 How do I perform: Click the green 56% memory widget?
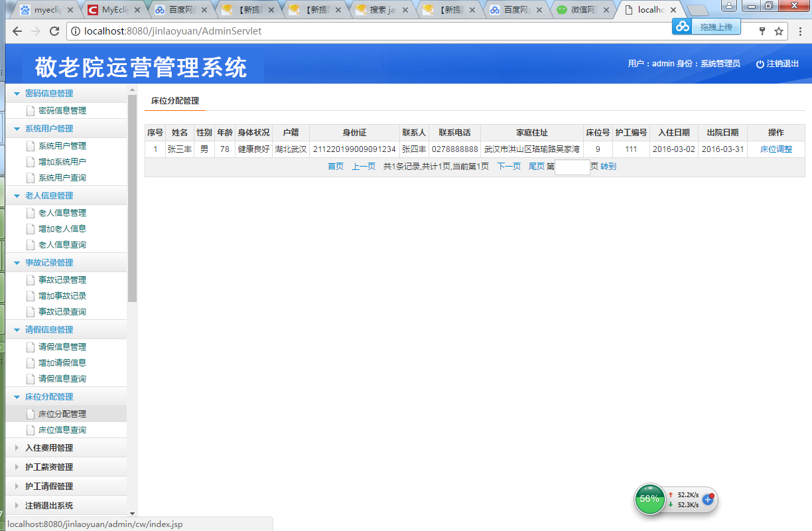pos(649,498)
